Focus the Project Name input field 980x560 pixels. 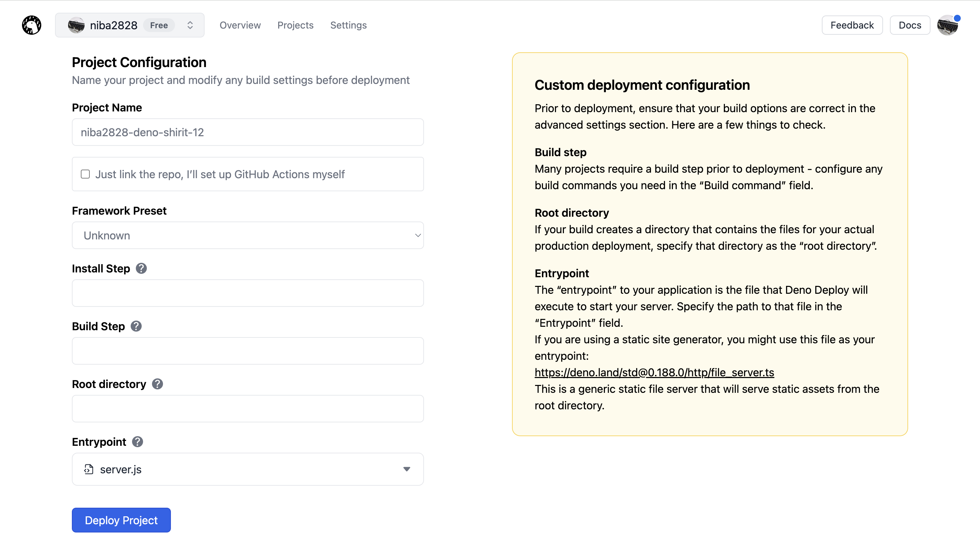point(248,132)
